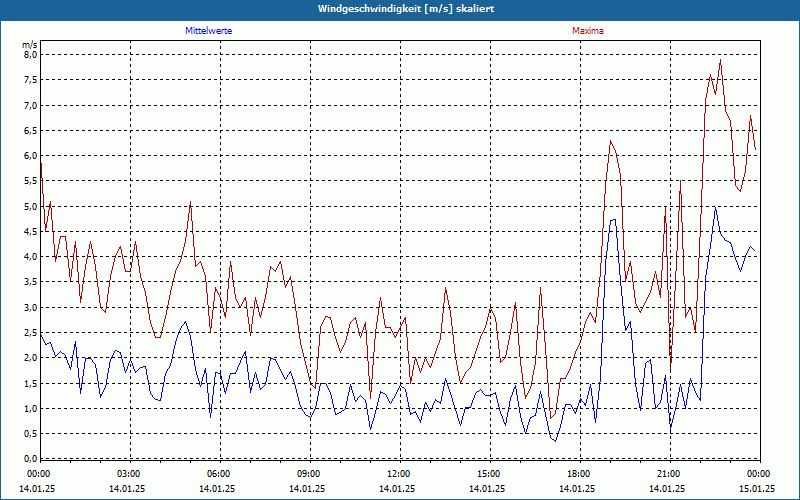Click the blue Mittelwerte legend label
Screen dimensions: 800x500
point(209,31)
